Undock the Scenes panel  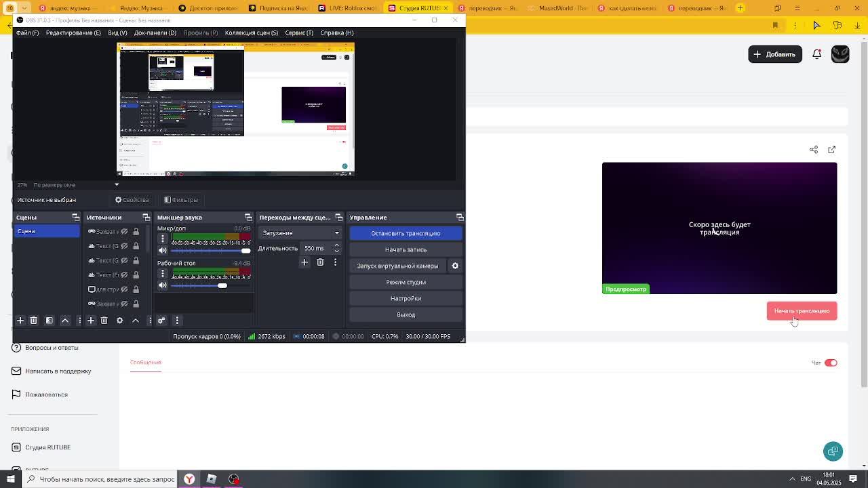coord(76,218)
